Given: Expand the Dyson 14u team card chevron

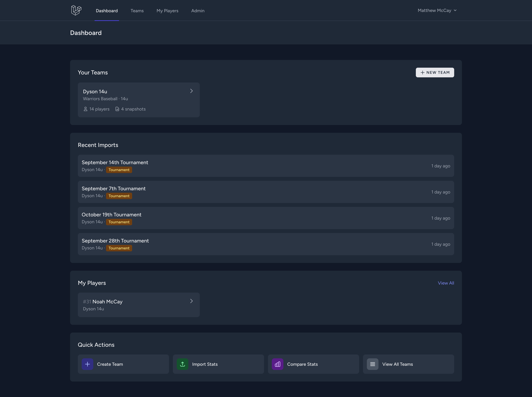Looking at the screenshot, I should coord(191,91).
